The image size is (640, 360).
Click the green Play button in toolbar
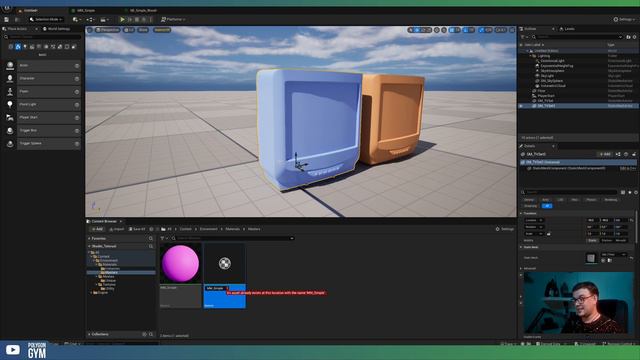point(122,19)
